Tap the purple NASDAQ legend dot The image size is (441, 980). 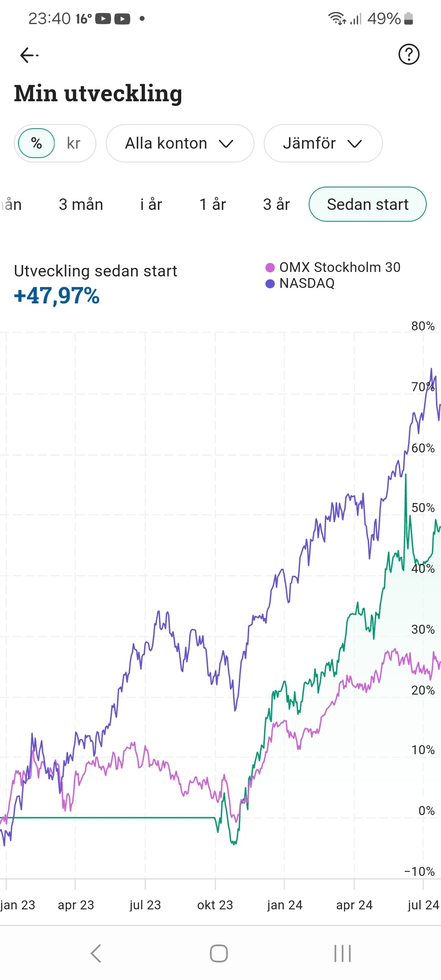[270, 283]
